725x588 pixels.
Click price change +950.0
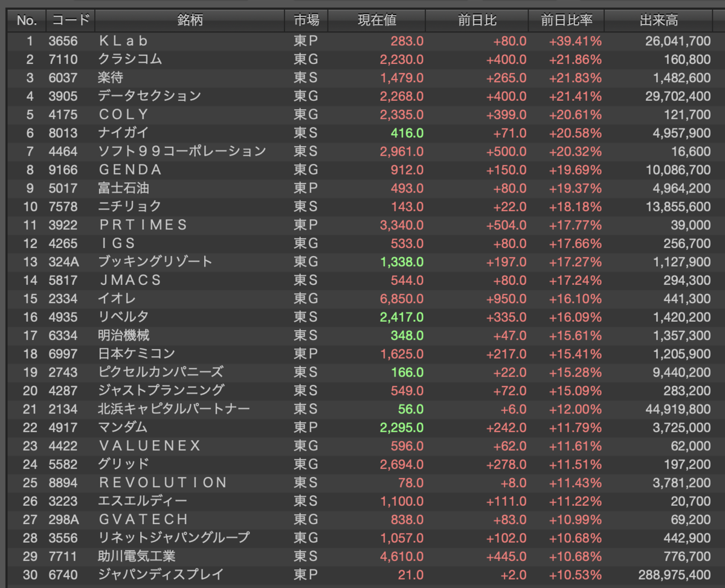[506, 299]
